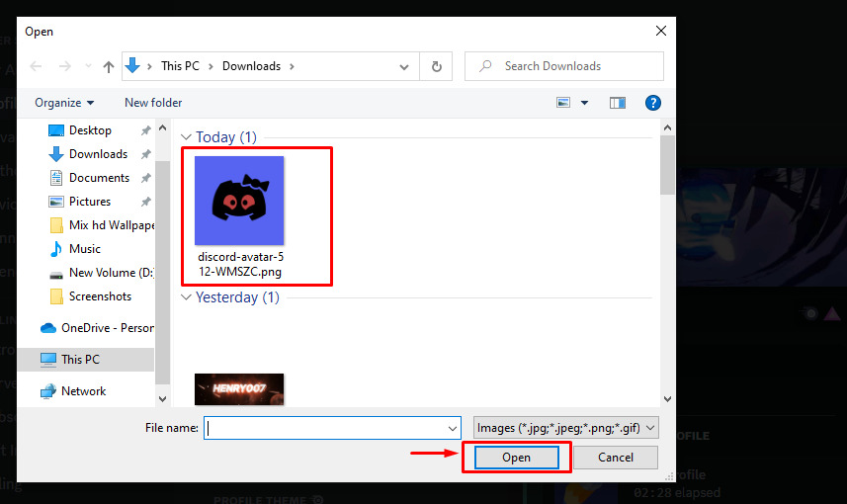Screen dimensions: 847x504
Task: Create a New folder
Action: point(153,103)
